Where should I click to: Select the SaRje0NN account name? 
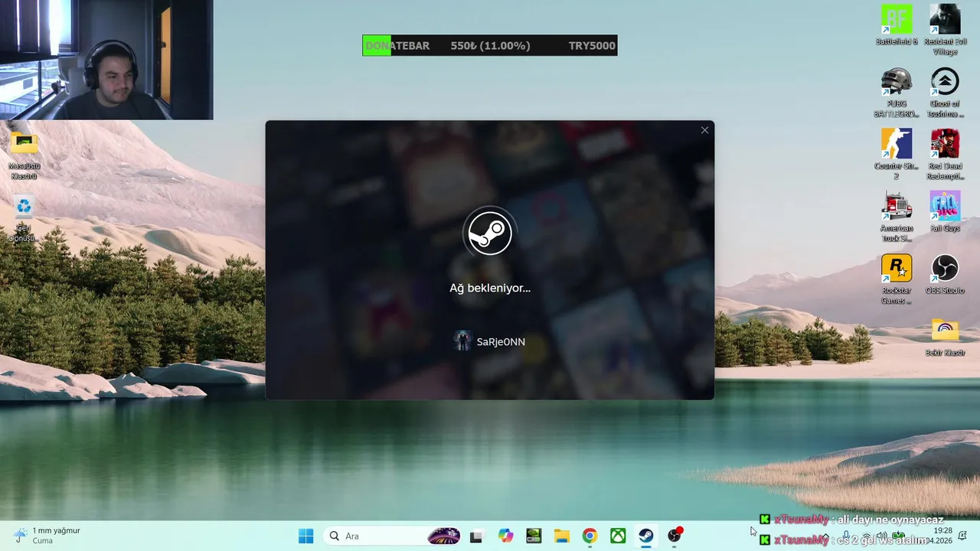pyautogui.click(x=501, y=342)
